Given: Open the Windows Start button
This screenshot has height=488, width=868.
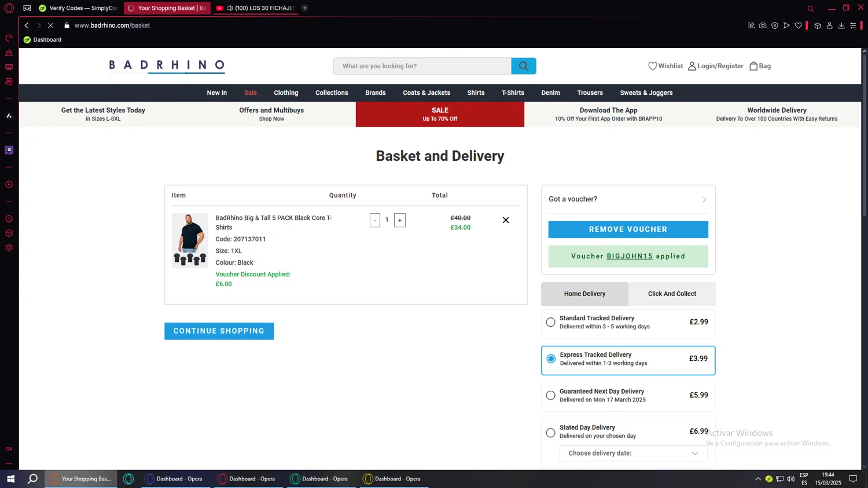Looking at the screenshot, I should point(10,479).
